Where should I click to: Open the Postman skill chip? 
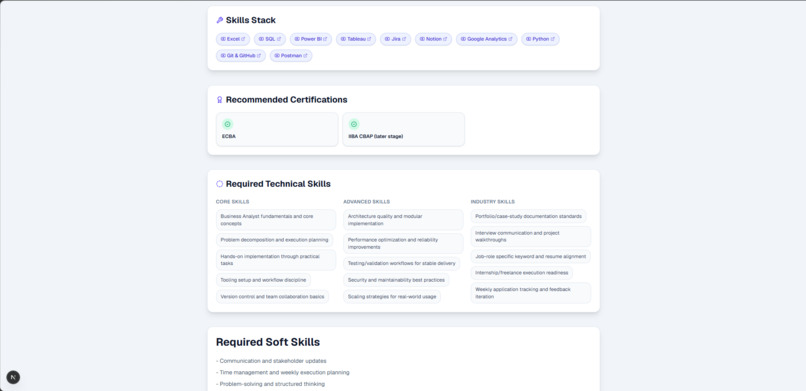tap(291, 55)
